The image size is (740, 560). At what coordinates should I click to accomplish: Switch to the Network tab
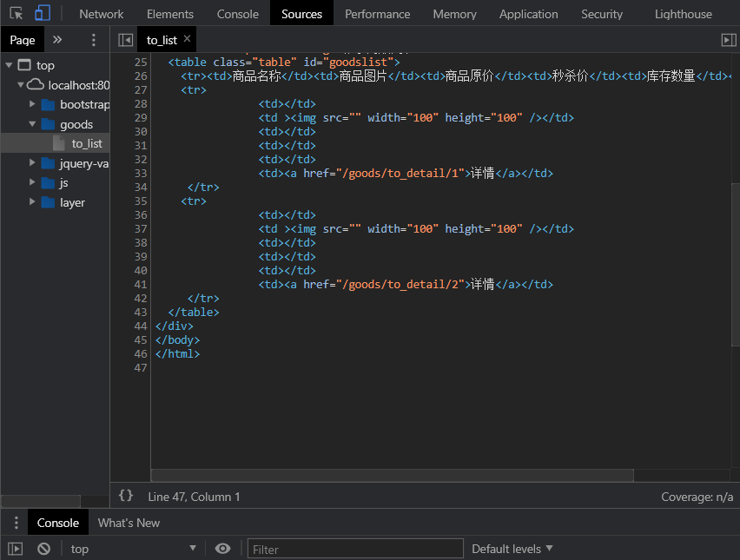pos(101,14)
